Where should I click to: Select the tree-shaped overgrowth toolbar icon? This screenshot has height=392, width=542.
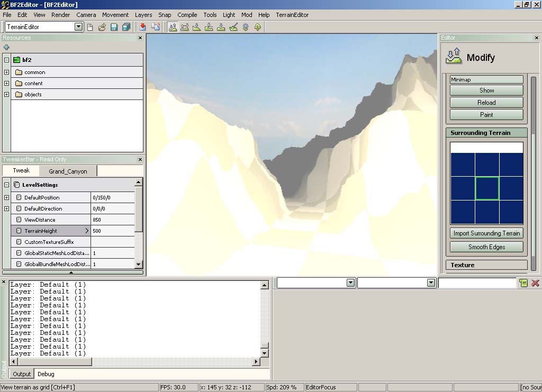[x=258, y=27]
